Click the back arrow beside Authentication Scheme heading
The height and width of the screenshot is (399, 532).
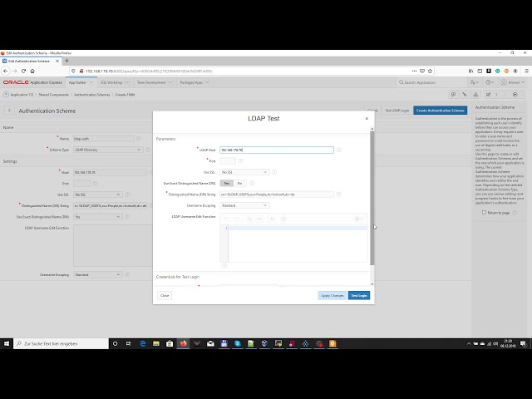(x=9, y=111)
